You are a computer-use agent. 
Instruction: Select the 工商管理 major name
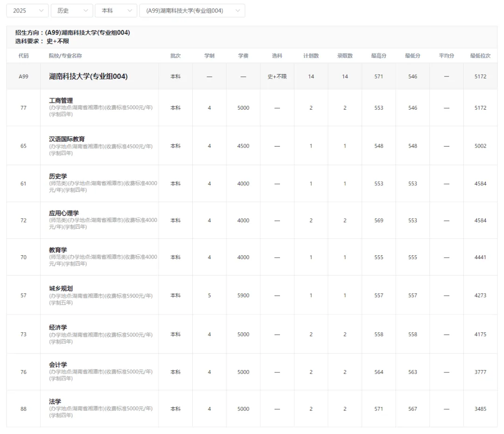click(61, 100)
